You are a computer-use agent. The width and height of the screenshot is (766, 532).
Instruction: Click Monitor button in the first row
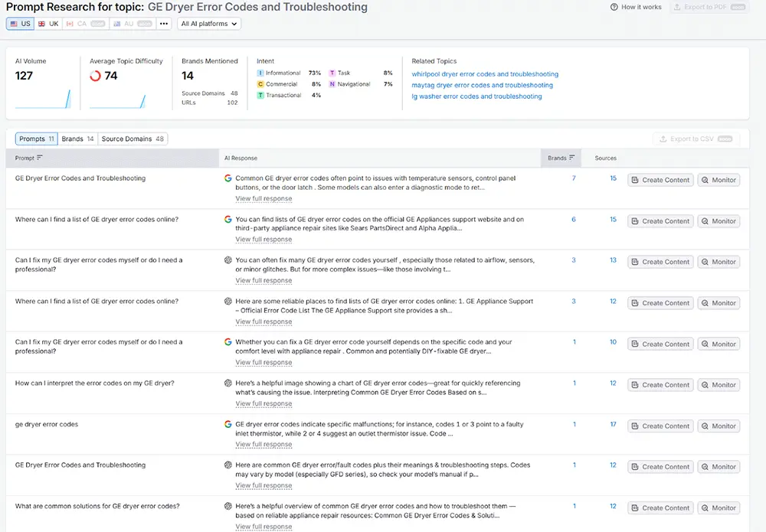point(719,180)
